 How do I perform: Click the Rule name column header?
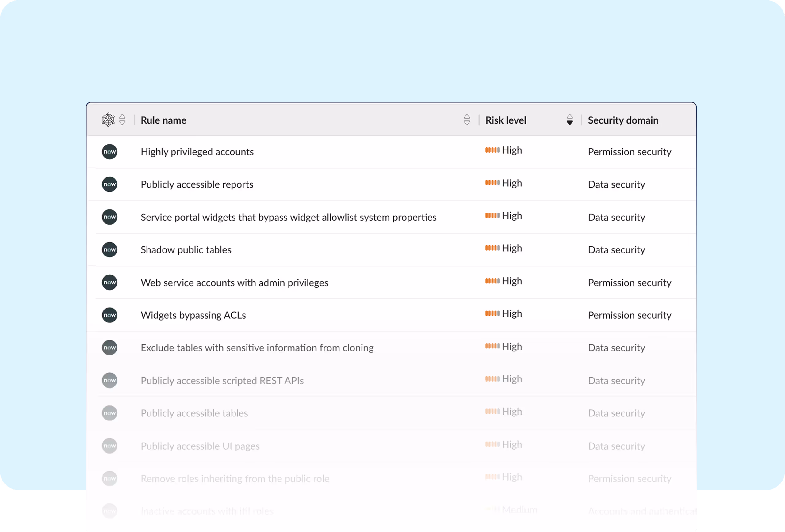(163, 120)
